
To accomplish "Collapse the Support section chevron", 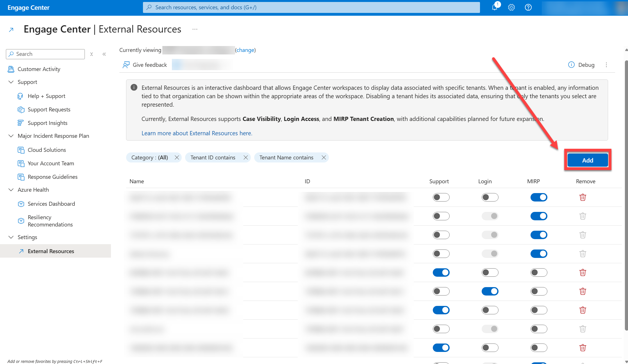I will click(11, 82).
